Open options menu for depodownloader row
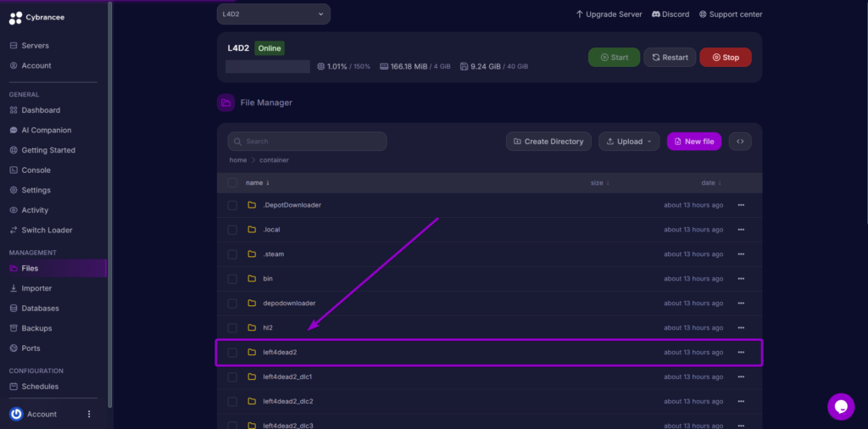The width and height of the screenshot is (868, 429). coord(741,304)
